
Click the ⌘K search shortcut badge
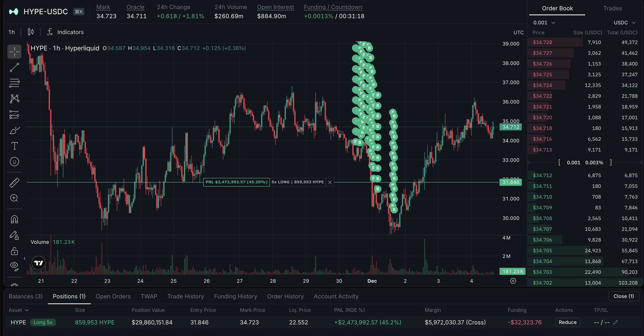point(79,12)
